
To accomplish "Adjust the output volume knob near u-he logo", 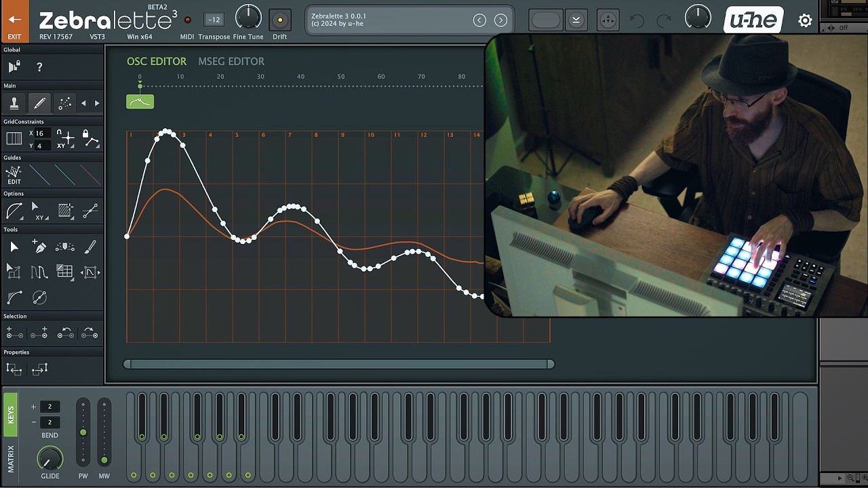I will (x=698, y=17).
